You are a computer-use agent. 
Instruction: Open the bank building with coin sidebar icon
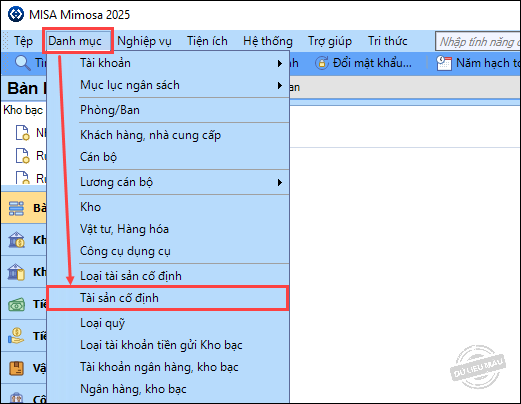pyautogui.click(x=16, y=240)
